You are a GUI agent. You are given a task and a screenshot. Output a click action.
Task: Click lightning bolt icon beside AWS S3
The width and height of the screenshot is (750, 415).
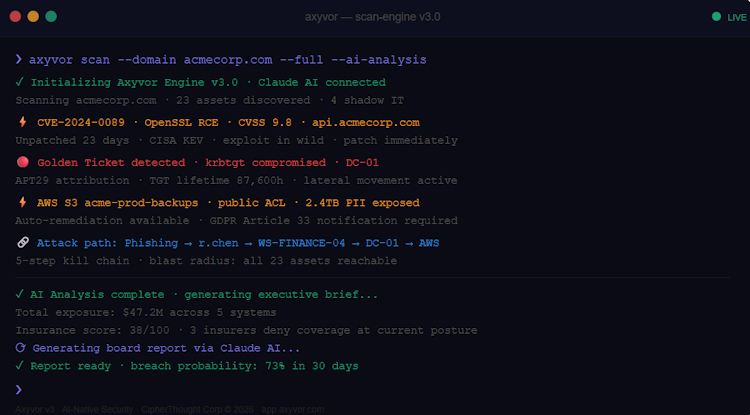coord(22,203)
